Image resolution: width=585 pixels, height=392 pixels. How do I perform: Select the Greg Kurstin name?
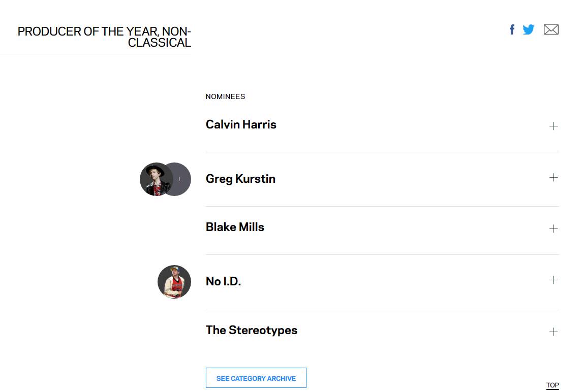(x=240, y=179)
